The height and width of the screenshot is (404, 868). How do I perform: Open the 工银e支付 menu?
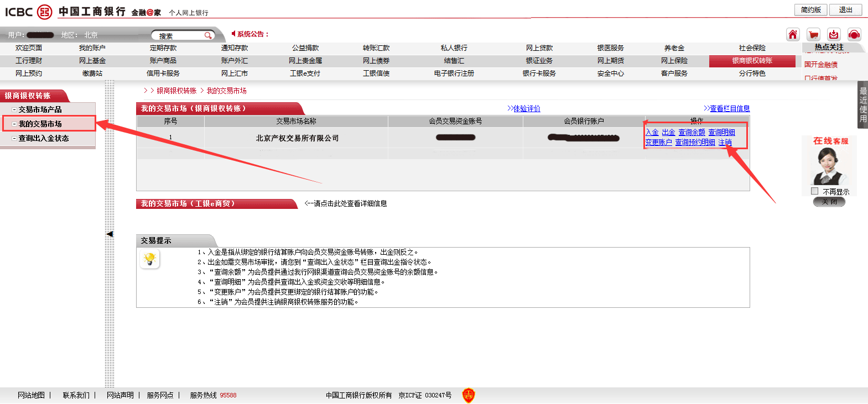tap(305, 74)
